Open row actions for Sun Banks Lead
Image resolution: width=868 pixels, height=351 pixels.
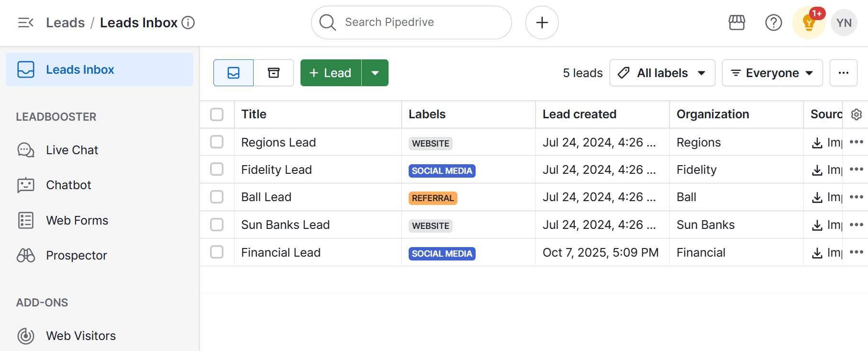pyautogui.click(x=857, y=224)
